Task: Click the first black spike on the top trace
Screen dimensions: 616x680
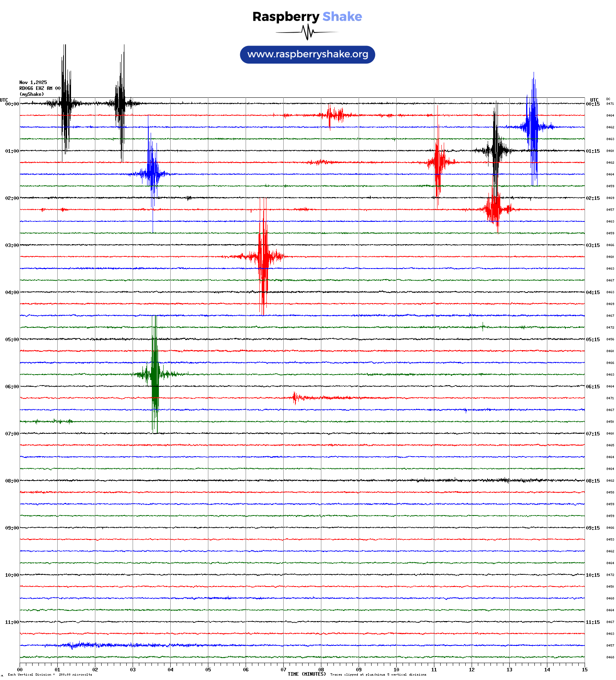Action: coord(65,104)
